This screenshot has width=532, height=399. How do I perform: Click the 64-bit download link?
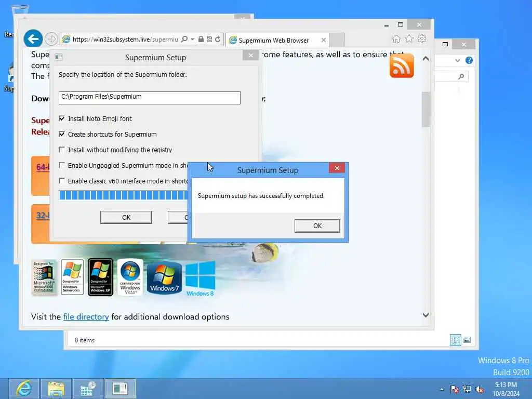pos(43,167)
